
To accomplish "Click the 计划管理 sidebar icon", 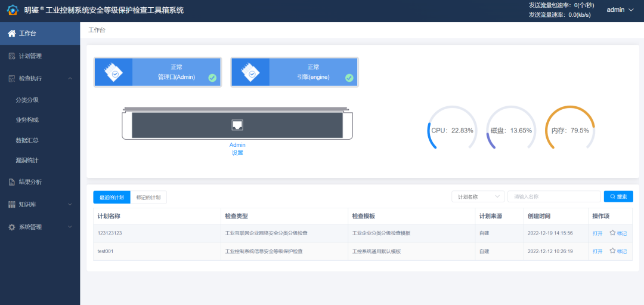I will point(12,56).
